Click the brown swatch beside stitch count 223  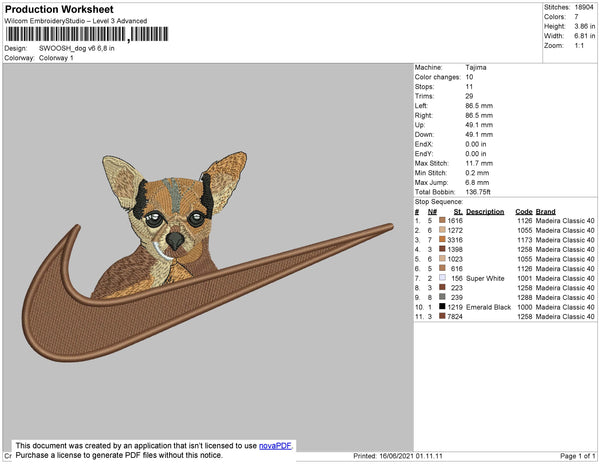coord(442,287)
